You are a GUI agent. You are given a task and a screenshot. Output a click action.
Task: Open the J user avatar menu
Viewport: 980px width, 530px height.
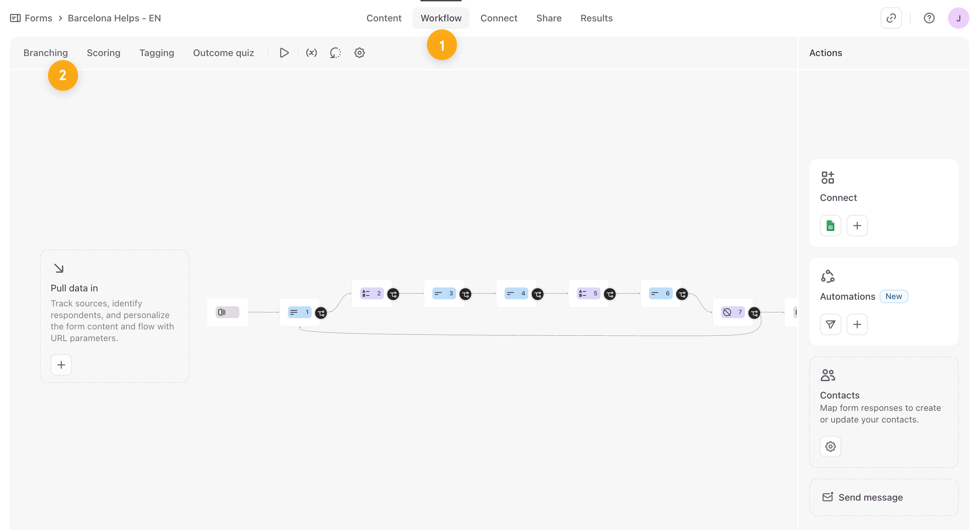(x=958, y=18)
